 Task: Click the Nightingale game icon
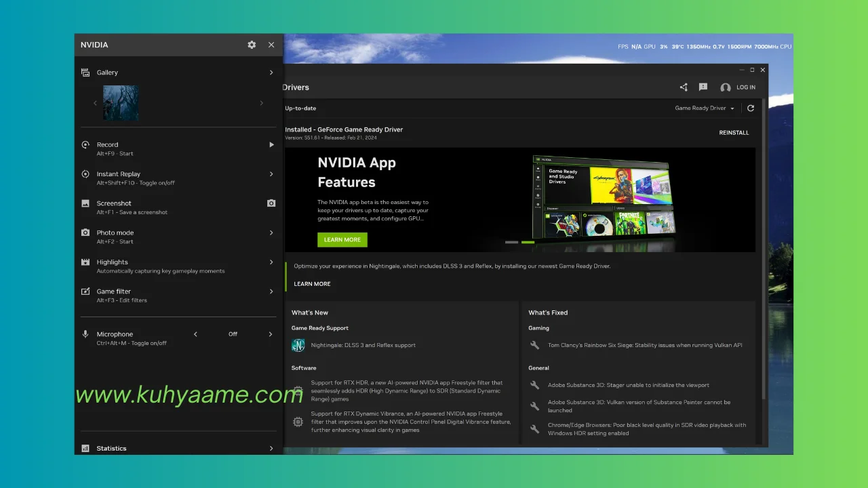coord(298,346)
